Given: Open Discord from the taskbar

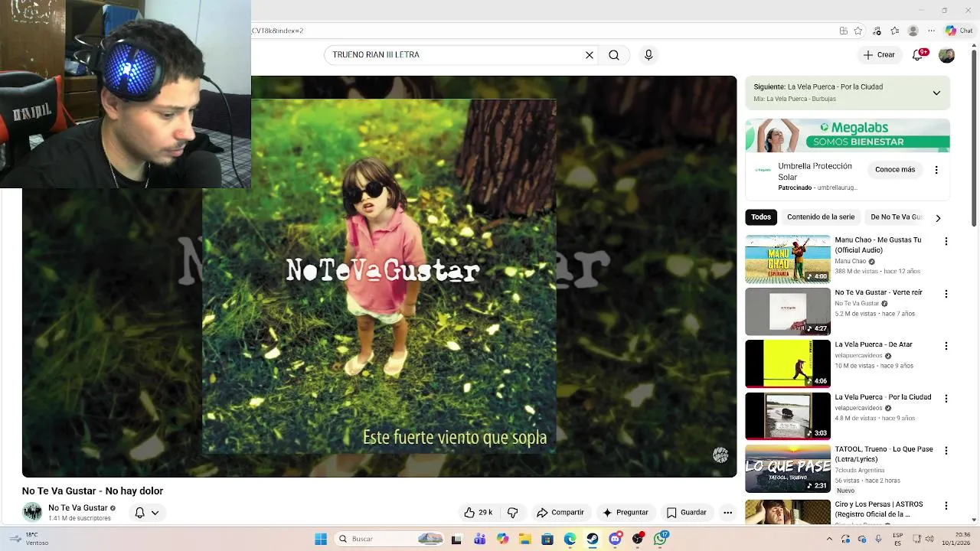Looking at the screenshot, I should click(616, 539).
